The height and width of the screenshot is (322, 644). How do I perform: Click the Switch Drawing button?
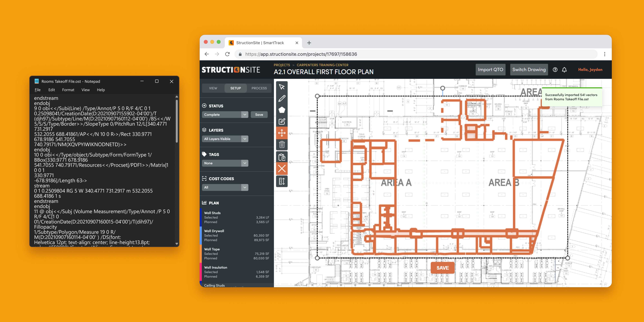[529, 70]
